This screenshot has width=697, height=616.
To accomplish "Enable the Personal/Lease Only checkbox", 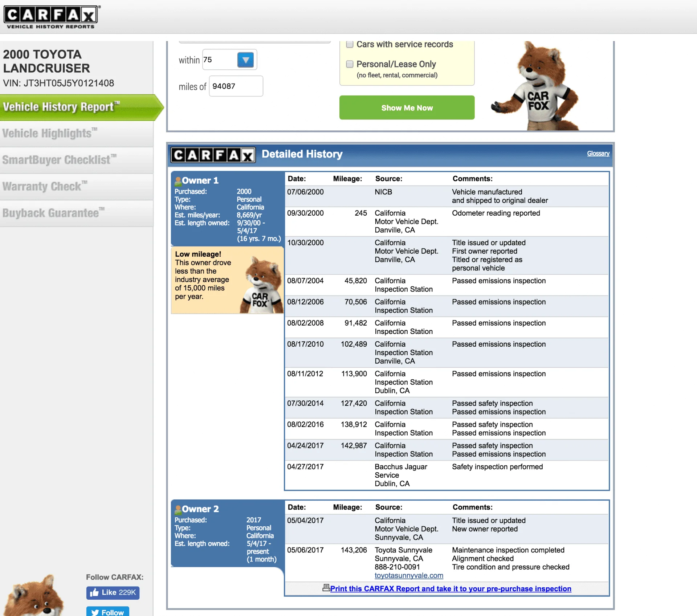I will pyautogui.click(x=350, y=64).
